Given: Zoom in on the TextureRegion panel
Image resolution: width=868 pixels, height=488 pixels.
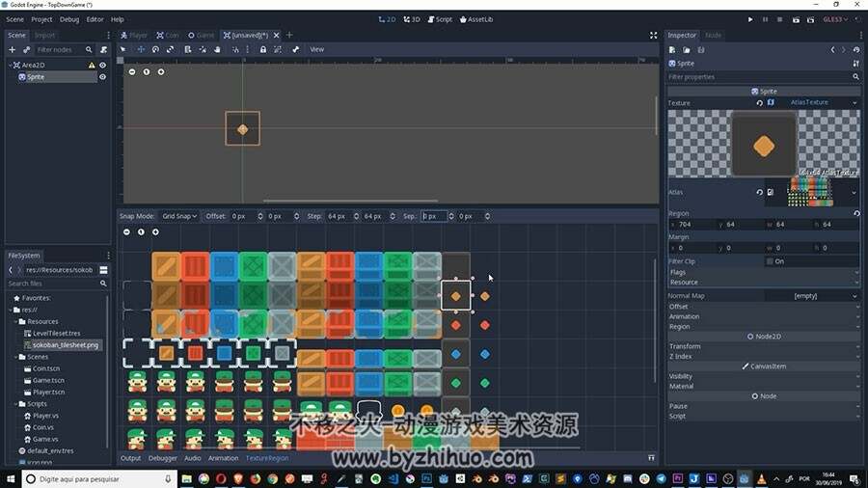Looking at the screenshot, I should tap(155, 232).
